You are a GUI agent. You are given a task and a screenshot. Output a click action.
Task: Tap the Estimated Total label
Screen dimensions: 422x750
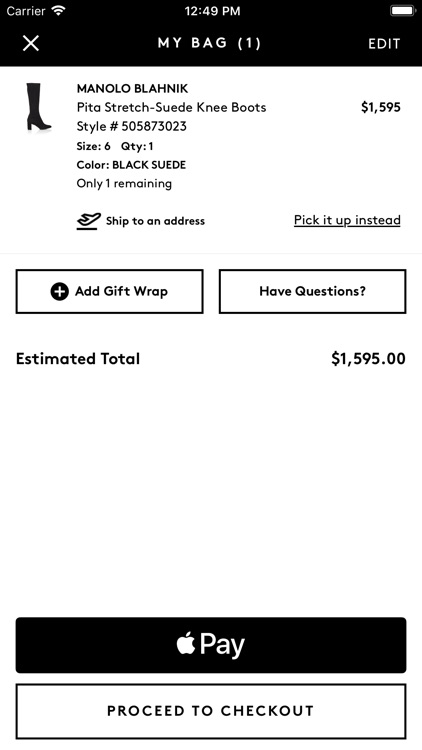click(78, 359)
